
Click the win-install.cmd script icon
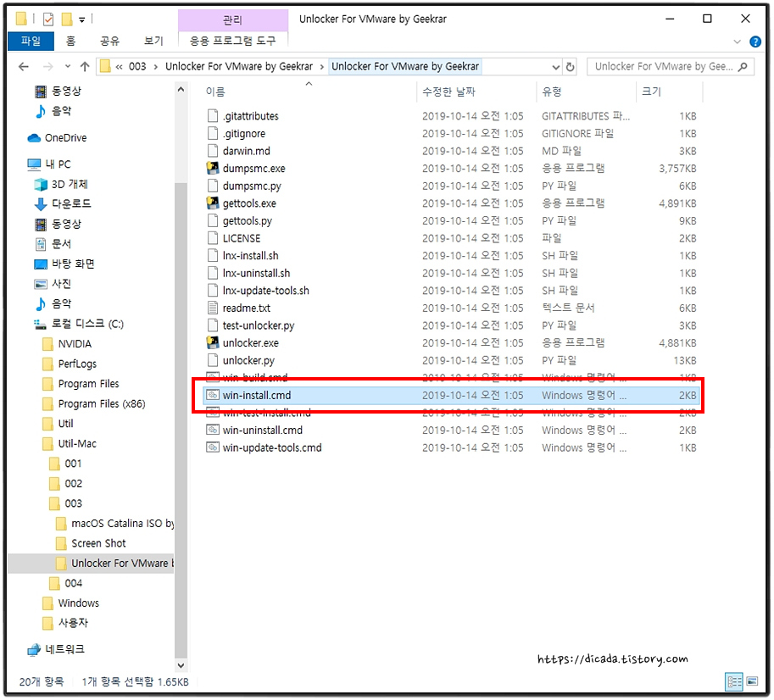click(x=212, y=395)
